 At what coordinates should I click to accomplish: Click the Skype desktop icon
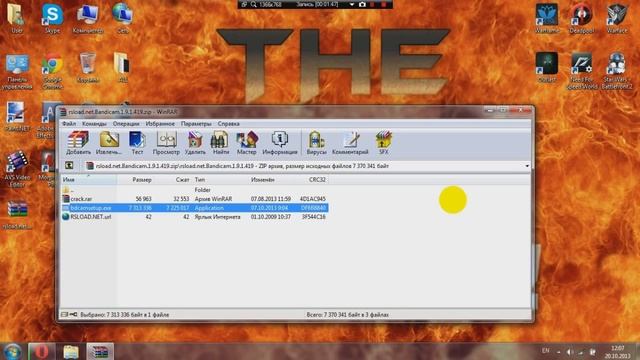click(x=53, y=18)
